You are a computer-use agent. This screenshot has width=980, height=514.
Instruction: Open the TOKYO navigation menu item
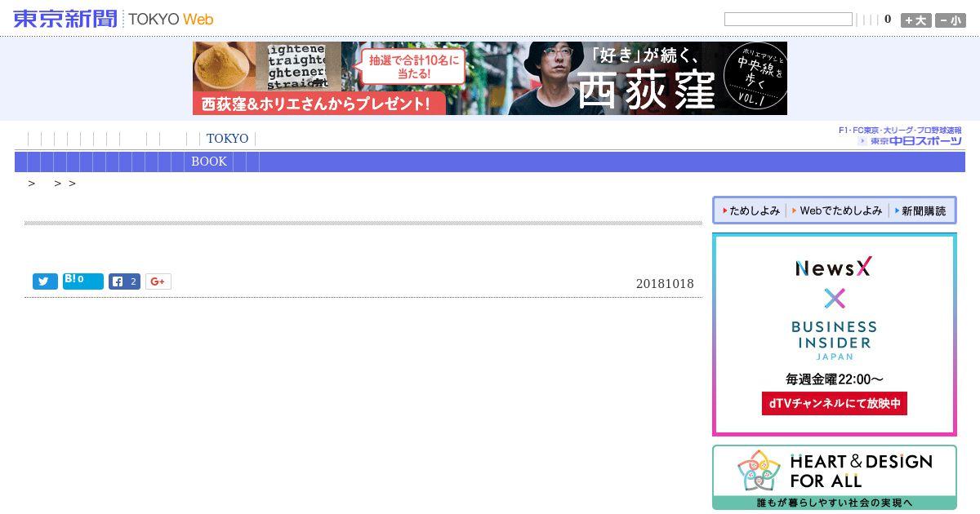[227, 139]
